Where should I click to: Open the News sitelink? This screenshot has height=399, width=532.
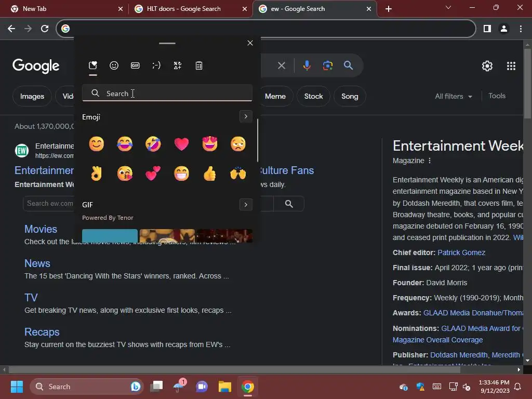point(37,263)
